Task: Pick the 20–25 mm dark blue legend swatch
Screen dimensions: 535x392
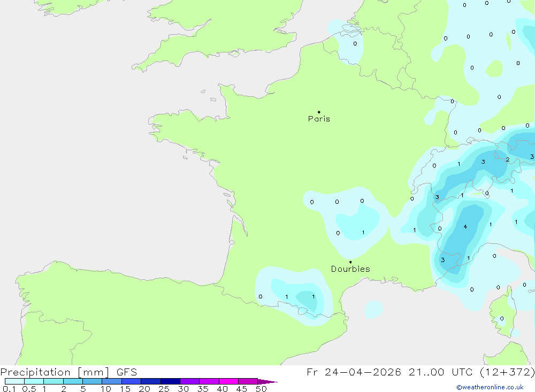Action: coord(151,381)
